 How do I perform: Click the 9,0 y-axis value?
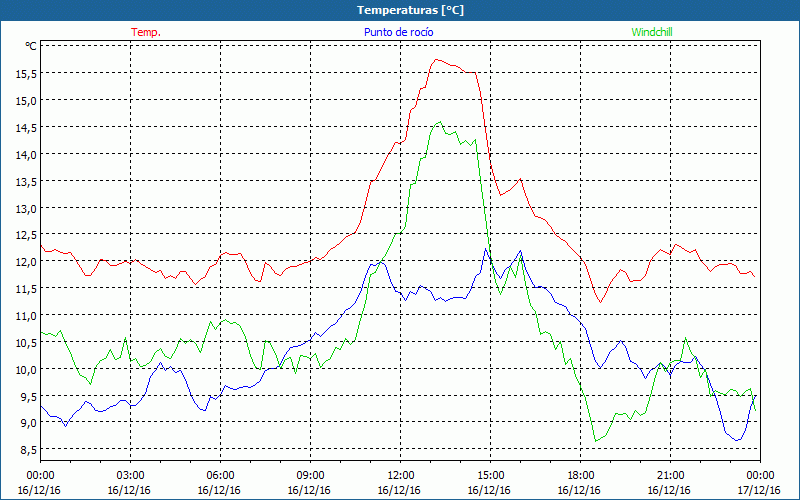point(29,423)
